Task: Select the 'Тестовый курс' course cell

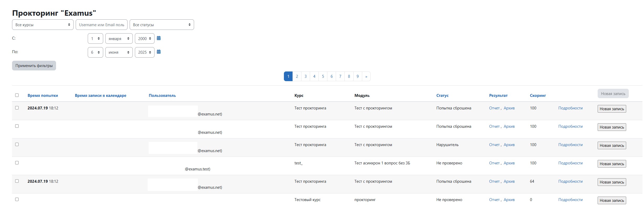Action: tap(307, 200)
